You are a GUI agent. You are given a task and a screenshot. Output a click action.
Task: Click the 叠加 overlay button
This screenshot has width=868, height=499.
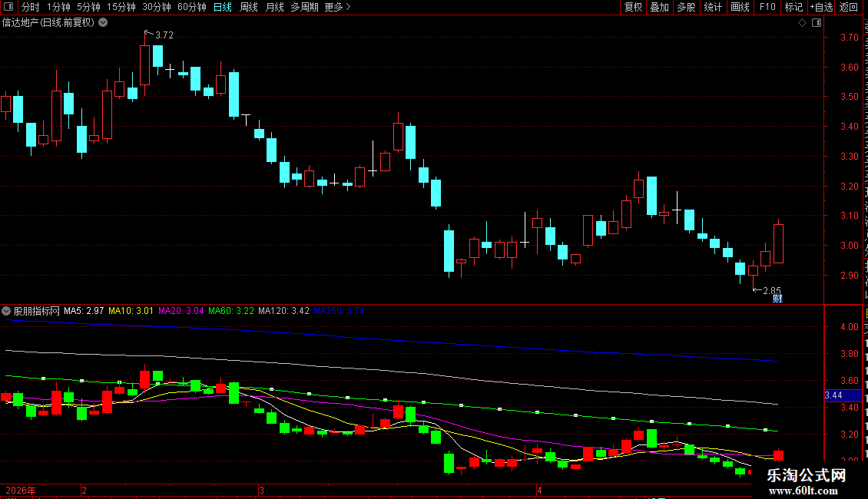[659, 7]
